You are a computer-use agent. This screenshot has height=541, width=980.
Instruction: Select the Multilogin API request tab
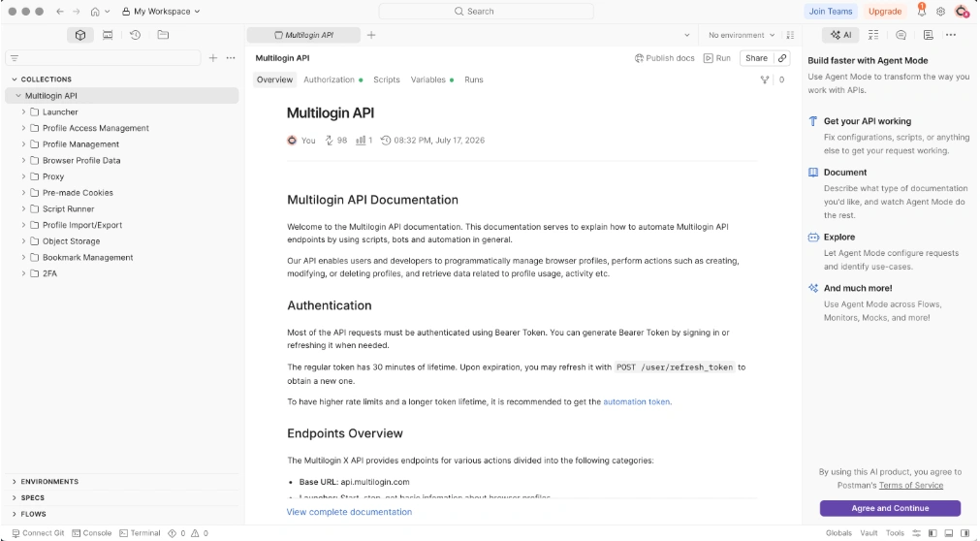[x=303, y=35]
